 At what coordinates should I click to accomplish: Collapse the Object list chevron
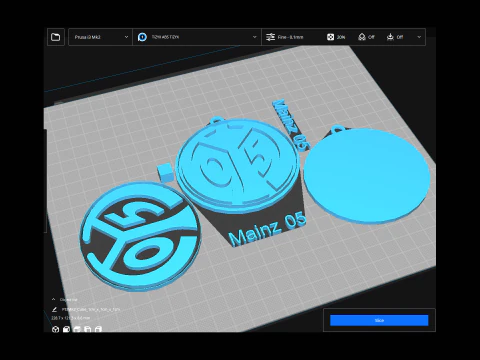coord(53,299)
